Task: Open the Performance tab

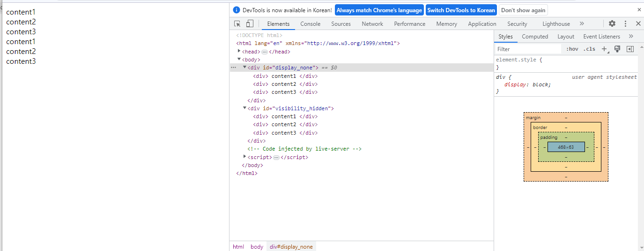Action: tap(410, 24)
